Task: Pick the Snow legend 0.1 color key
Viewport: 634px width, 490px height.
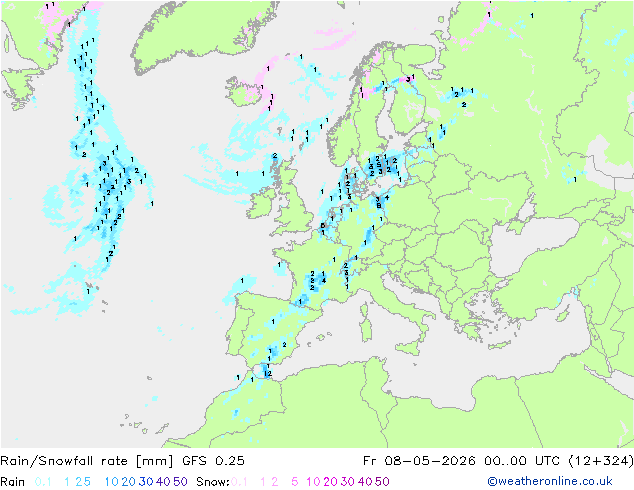Action: coord(239,482)
